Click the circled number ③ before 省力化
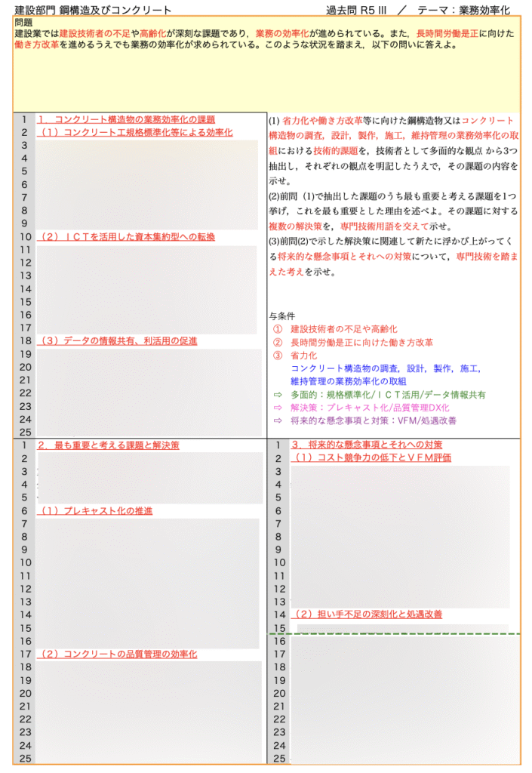 coord(277,356)
